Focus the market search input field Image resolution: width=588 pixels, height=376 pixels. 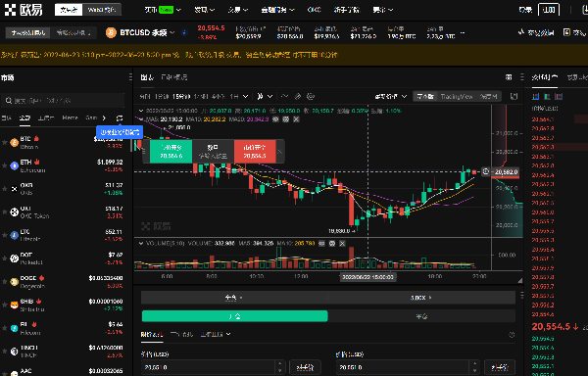tap(63, 101)
